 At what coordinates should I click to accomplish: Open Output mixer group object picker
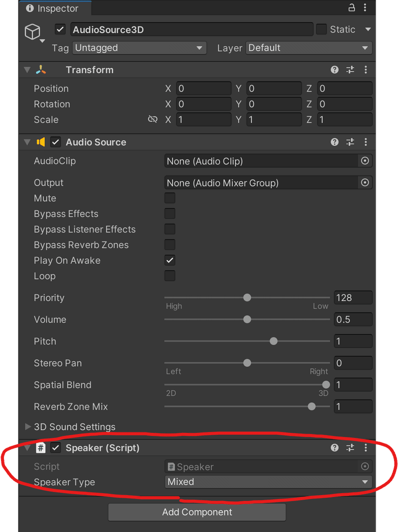[365, 183]
